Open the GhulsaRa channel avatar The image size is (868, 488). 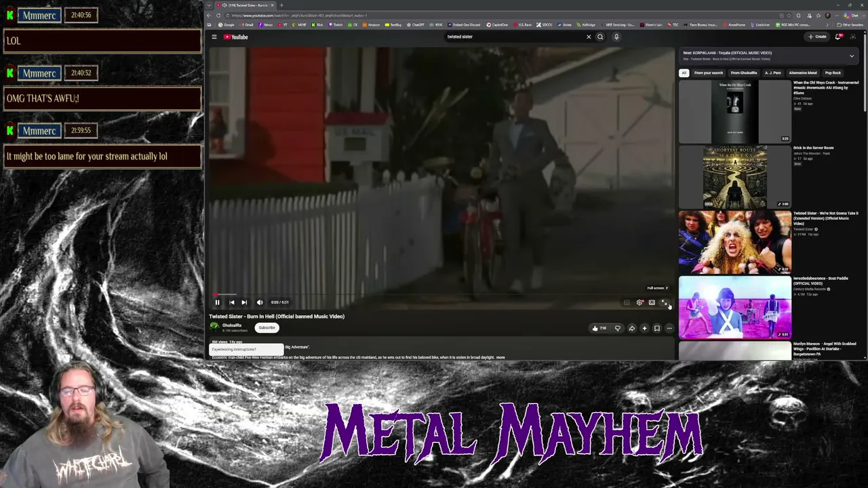click(214, 327)
